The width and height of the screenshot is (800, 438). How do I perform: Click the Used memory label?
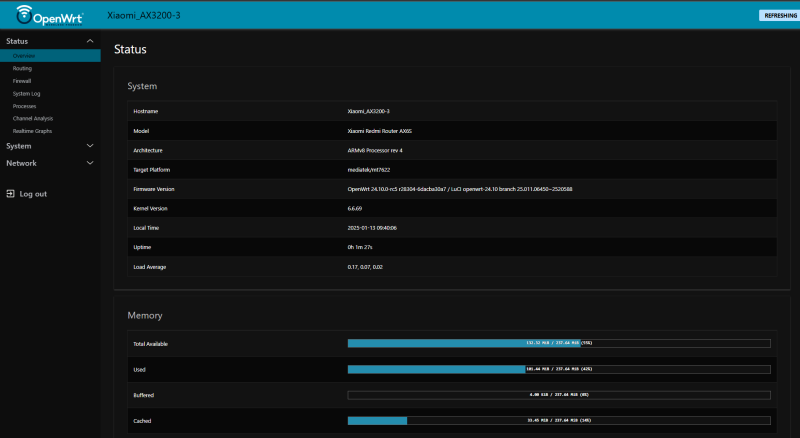click(x=139, y=370)
